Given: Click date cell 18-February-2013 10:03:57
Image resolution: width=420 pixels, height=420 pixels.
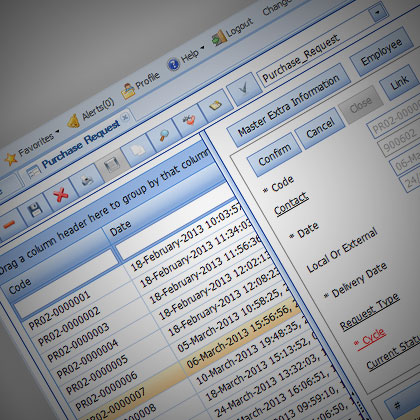Looking at the screenshot, I should coord(187,238).
